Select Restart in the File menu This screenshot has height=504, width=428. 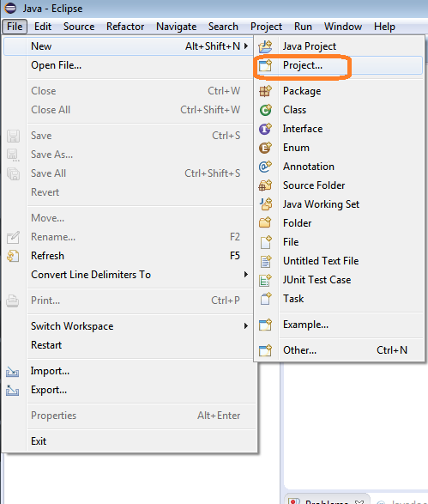[128, 345]
